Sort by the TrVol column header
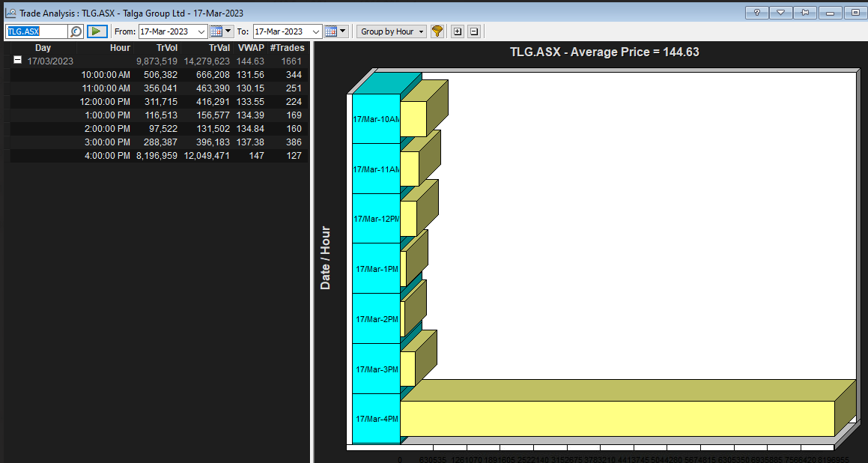The width and height of the screenshot is (868, 463). [166, 48]
